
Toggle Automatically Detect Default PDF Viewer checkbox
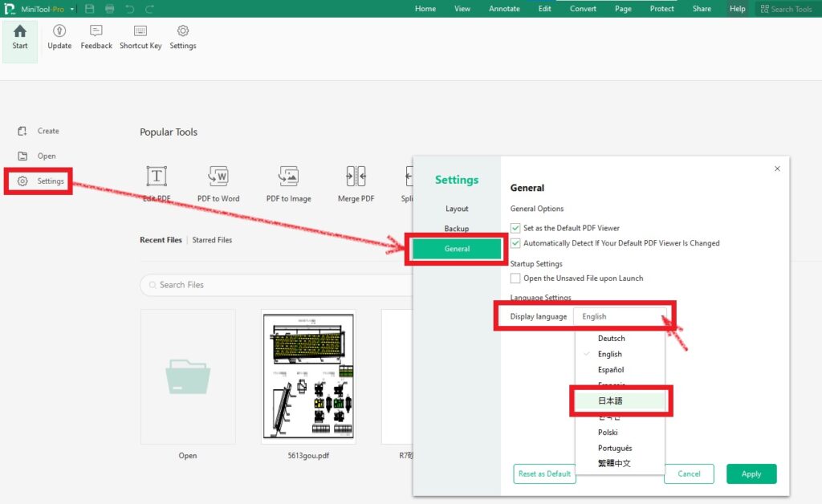(515, 243)
